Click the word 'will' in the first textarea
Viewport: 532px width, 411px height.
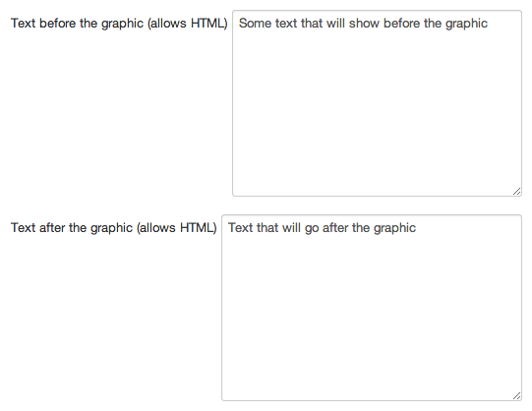pos(335,24)
